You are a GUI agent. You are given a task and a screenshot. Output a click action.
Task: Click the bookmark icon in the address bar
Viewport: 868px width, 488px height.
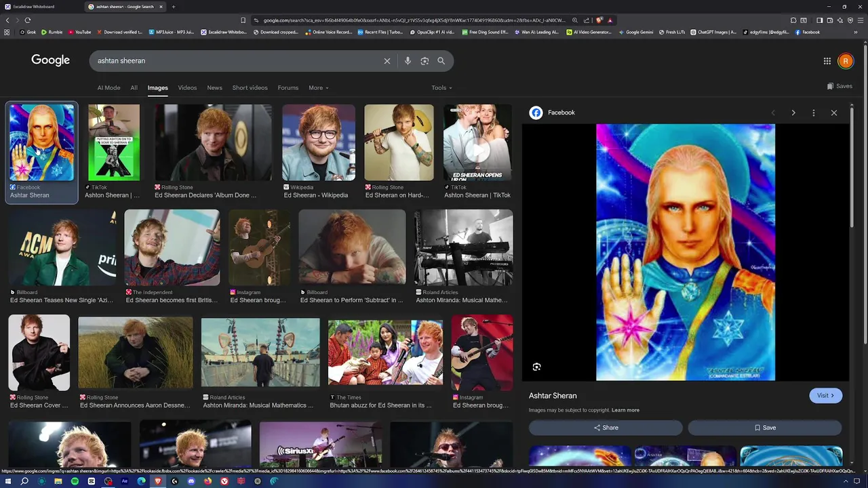coord(243,20)
